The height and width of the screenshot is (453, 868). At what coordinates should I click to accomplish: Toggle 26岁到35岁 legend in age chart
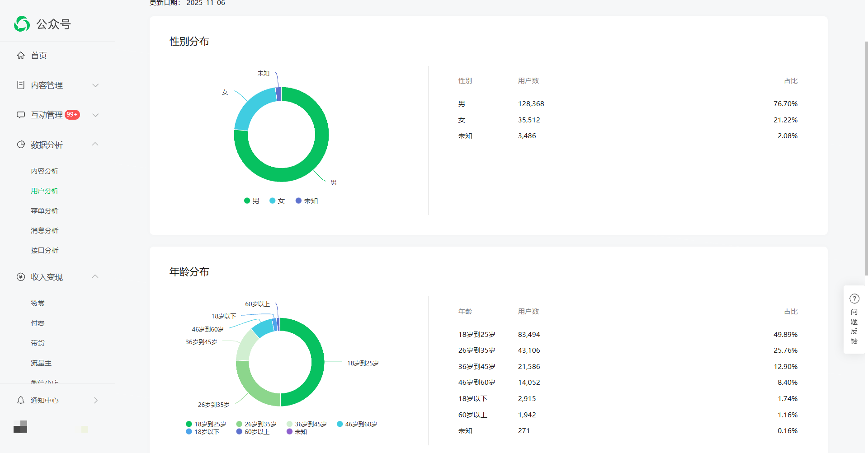(256, 424)
